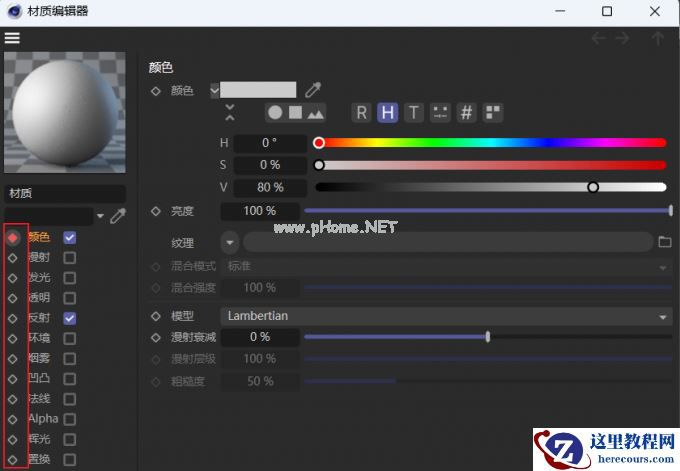Click the main color swatch bar
The image size is (680, 471).
click(258, 90)
